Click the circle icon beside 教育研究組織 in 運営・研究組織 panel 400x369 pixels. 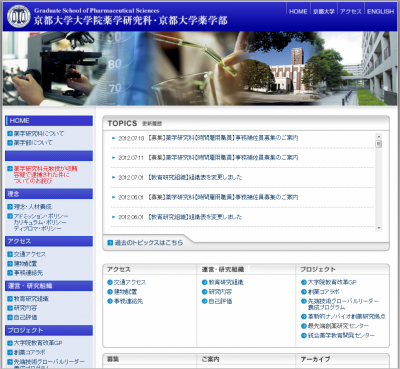(x=204, y=282)
